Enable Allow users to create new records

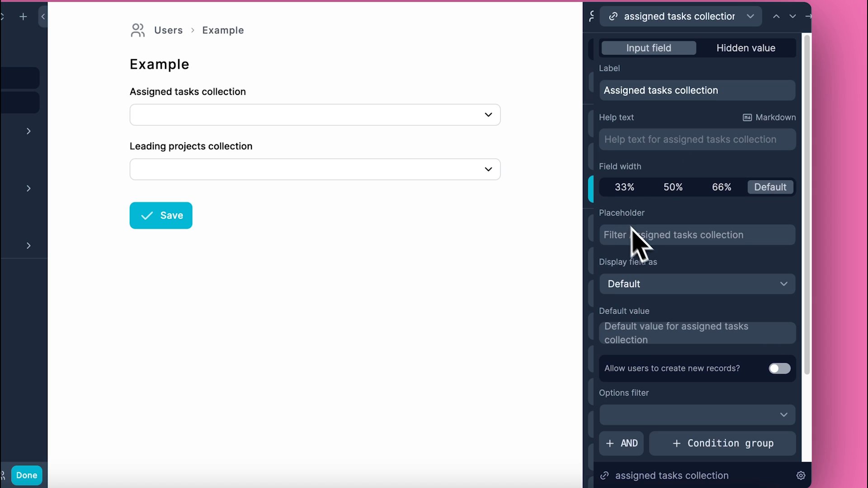pyautogui.click(x=779, y=368)
